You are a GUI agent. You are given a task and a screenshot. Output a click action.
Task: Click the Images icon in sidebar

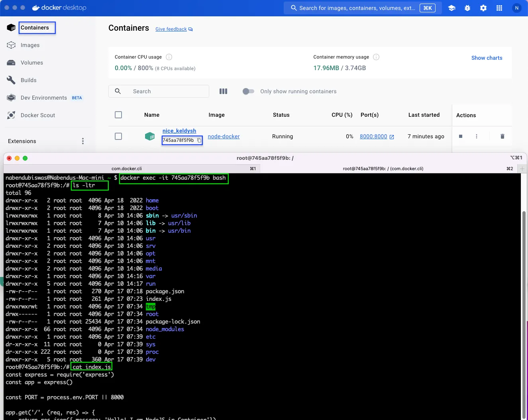click(11, 45)
